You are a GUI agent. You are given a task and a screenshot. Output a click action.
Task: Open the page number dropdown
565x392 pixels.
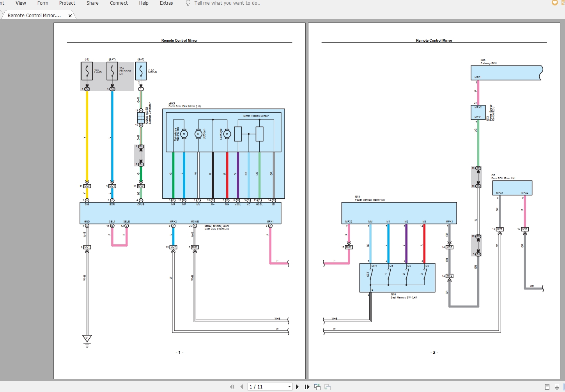(289, 387)
